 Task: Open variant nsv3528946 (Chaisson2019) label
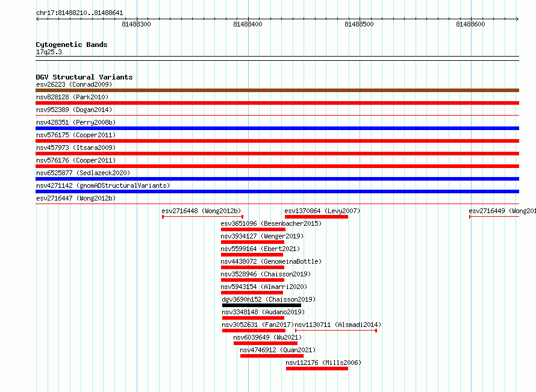(266, 274)
